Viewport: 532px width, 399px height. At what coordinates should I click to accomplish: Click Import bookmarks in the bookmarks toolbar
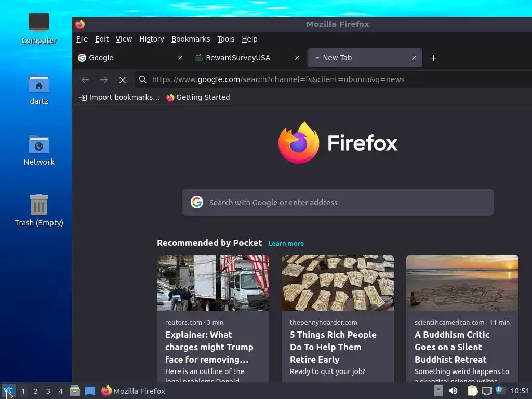click(119, 97)
